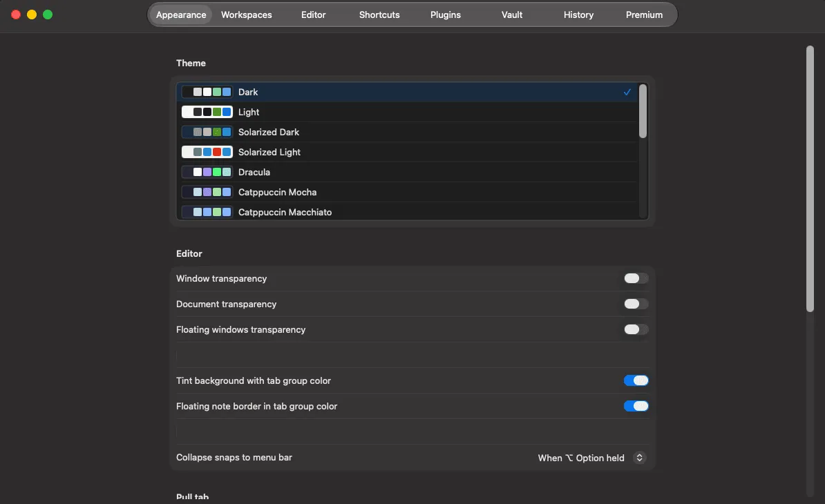The image size is (825, 504).
Task: Open the History tab
Action: click(x=578, y=14)
